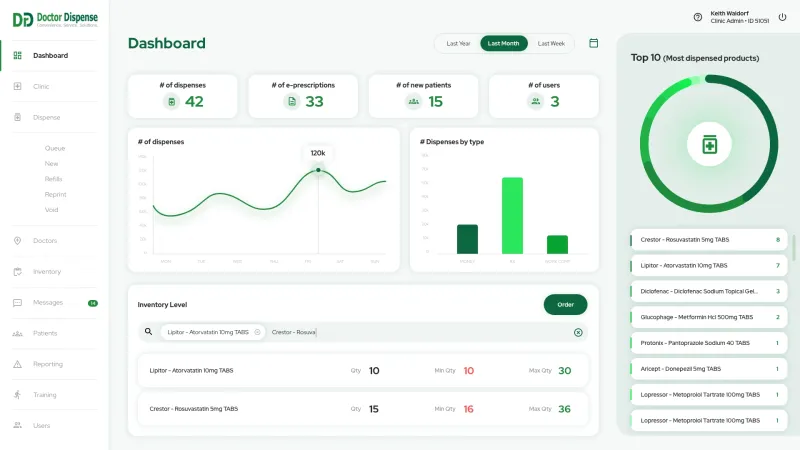This screenshot has width=800, height=450.
Task: Open the Queue submenu item
Action: tap(55, 148)
